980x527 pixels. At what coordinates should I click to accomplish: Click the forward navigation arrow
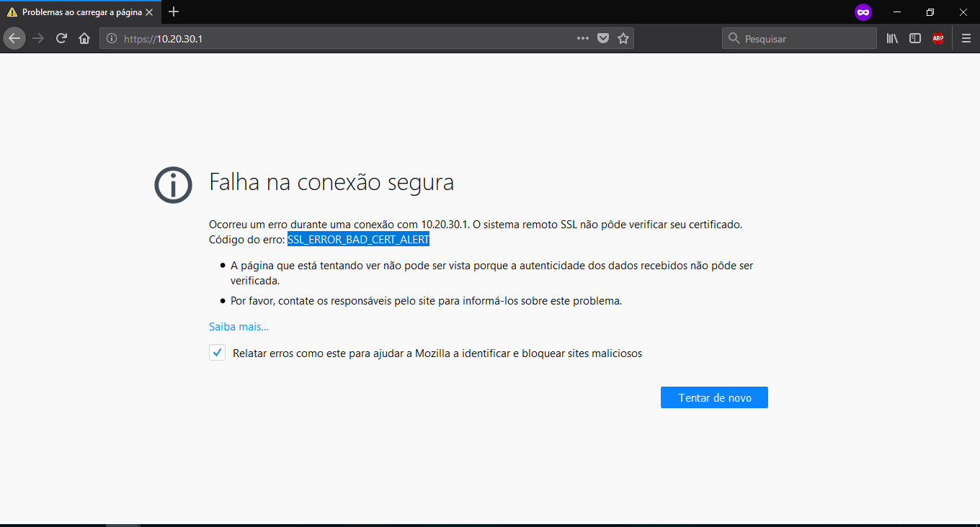(38, 39)
